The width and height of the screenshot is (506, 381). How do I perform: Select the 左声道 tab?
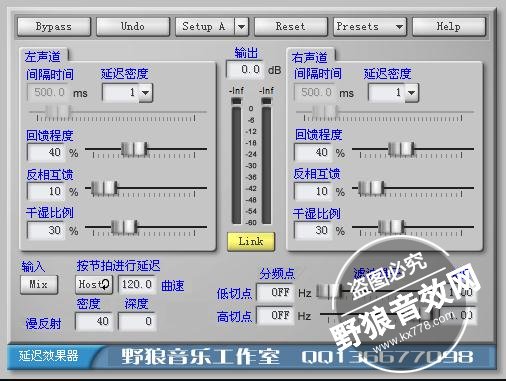pos(43,56)
